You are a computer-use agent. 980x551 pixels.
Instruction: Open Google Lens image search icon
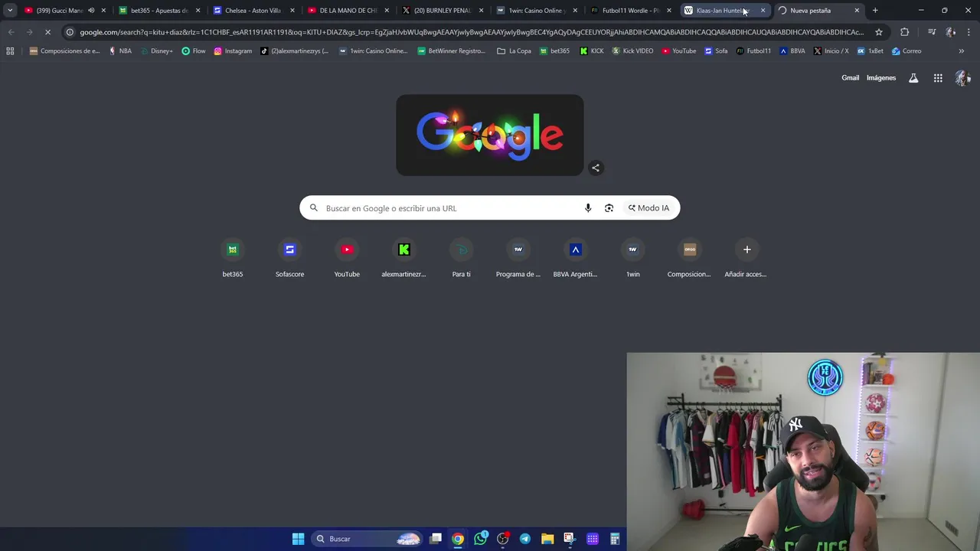[x=609, y=208]
